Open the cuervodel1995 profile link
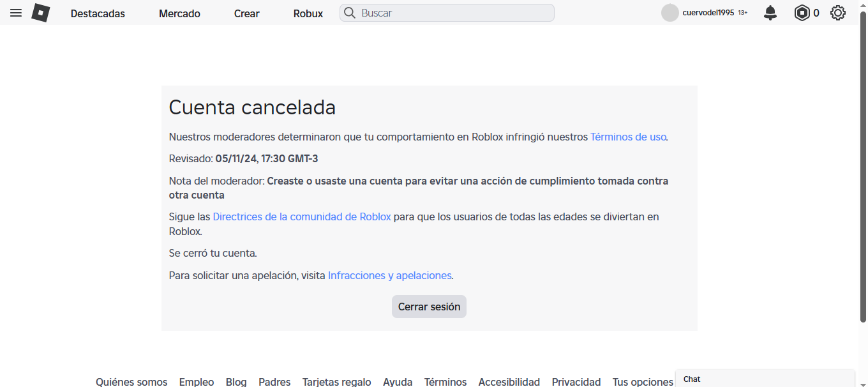This screenshot has width=868, height=387. 708,13
